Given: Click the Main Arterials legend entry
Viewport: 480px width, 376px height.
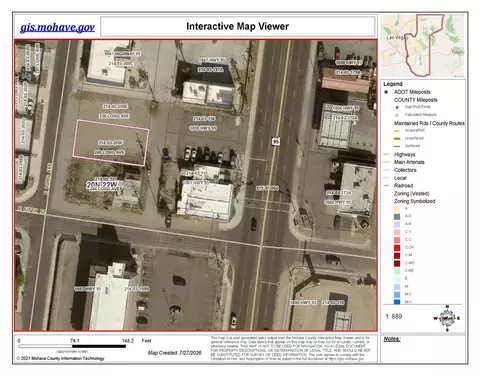Looking at the screenshot, I should 409,162.
